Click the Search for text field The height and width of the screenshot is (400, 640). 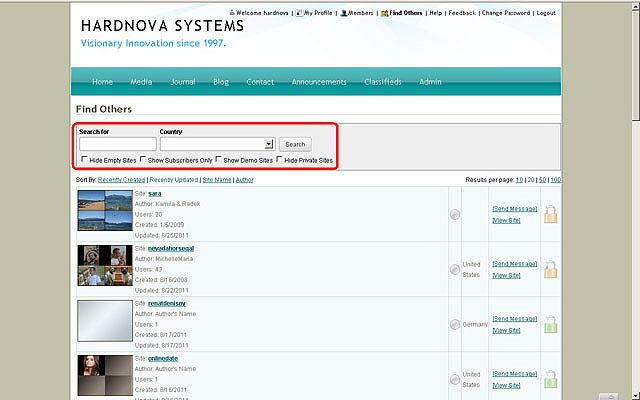click(x=117, y=144)
